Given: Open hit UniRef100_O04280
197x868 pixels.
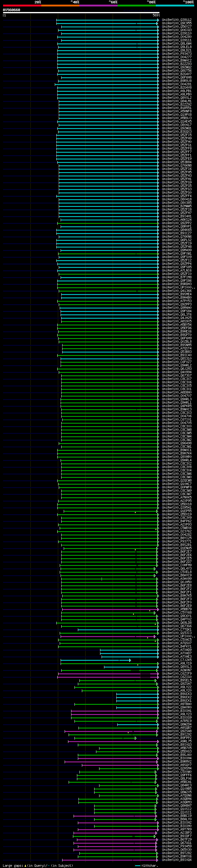Looking at the screenshot, I should pyautogui.click(x=177, y=37).
